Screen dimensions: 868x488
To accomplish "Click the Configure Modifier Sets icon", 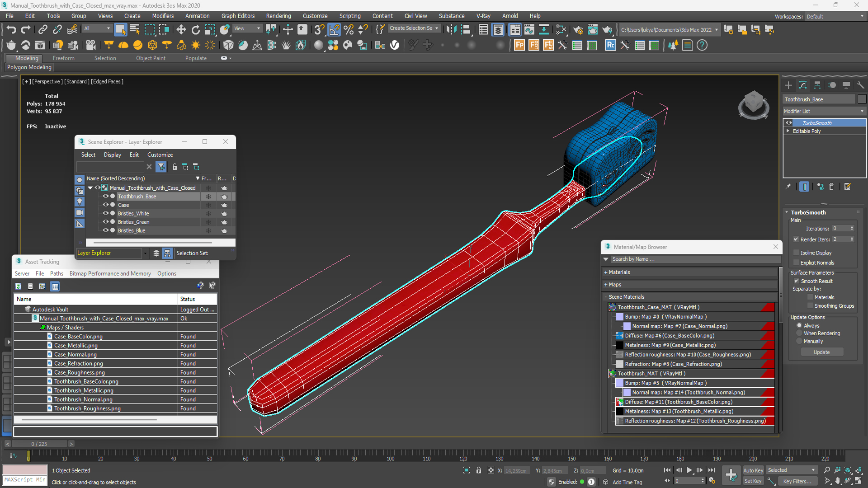I will tap(848, 187).
